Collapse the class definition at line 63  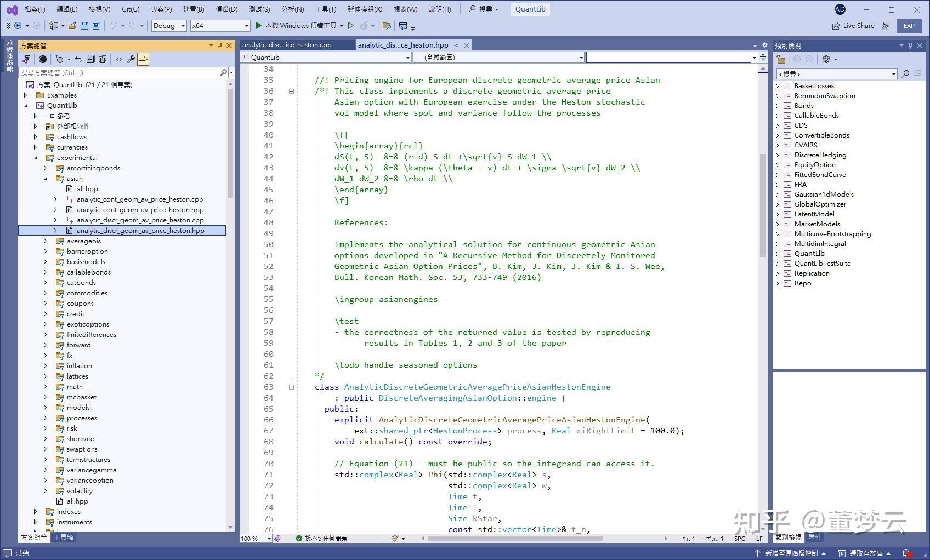292,387
